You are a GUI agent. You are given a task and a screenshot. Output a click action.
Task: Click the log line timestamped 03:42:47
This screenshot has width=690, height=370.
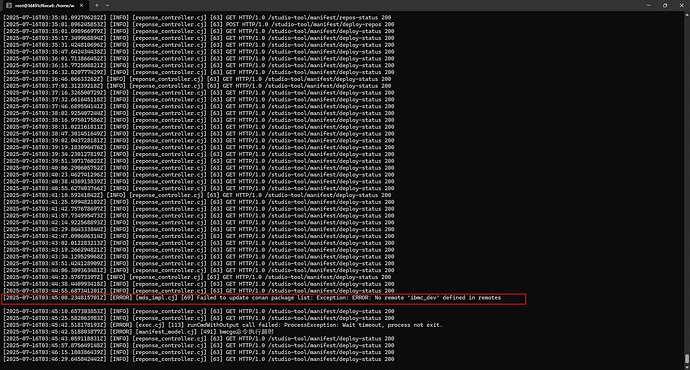198,236
